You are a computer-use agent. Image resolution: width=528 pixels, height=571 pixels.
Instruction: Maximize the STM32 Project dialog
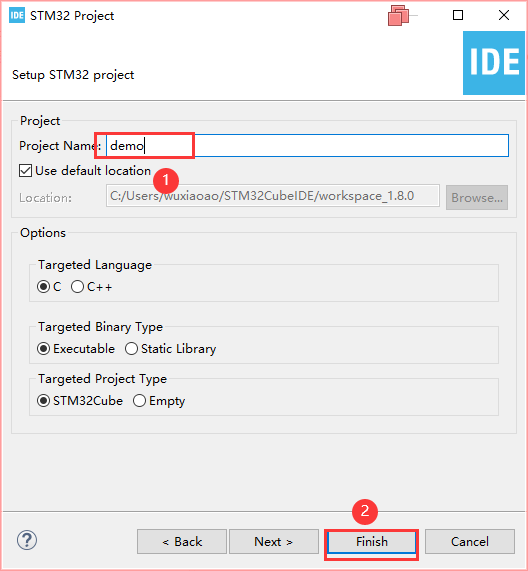tap(458, 15)
